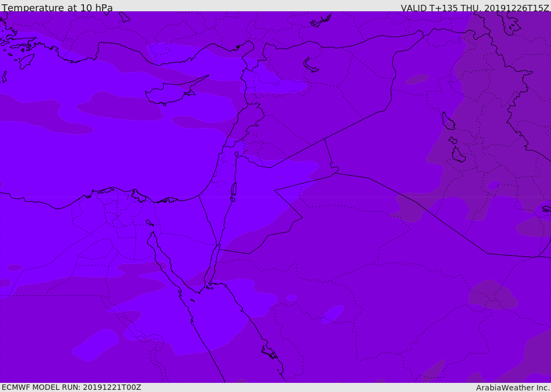
Task: Click the 'VALID T+135 THU. 20191226T15Z' label
Action: (475, 8)
